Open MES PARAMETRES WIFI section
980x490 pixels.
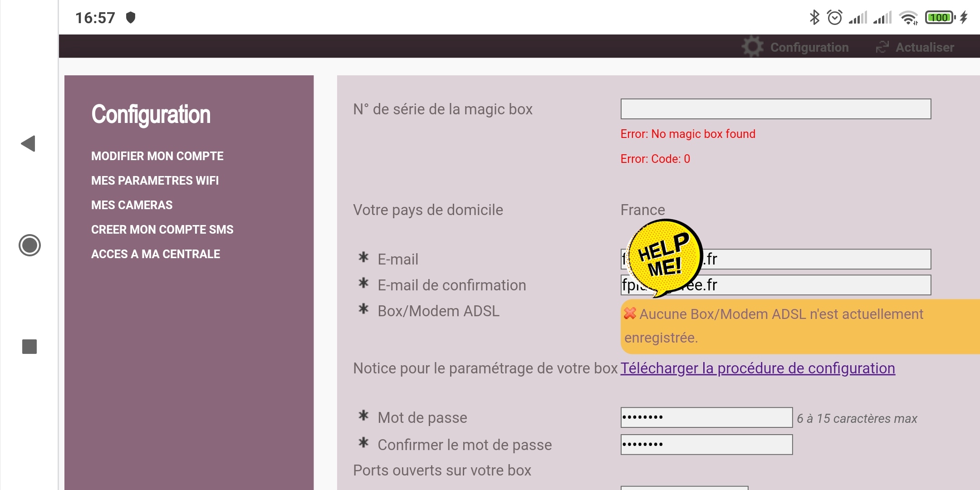coord(155,181)
